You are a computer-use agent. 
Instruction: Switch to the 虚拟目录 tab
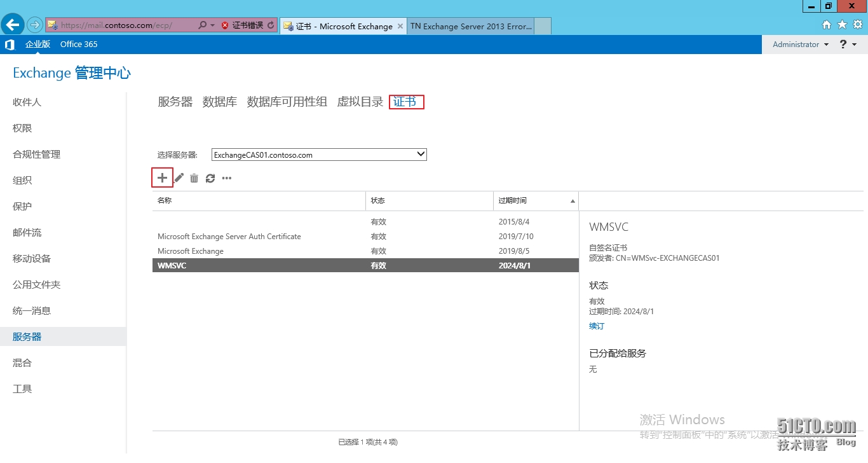360,101
